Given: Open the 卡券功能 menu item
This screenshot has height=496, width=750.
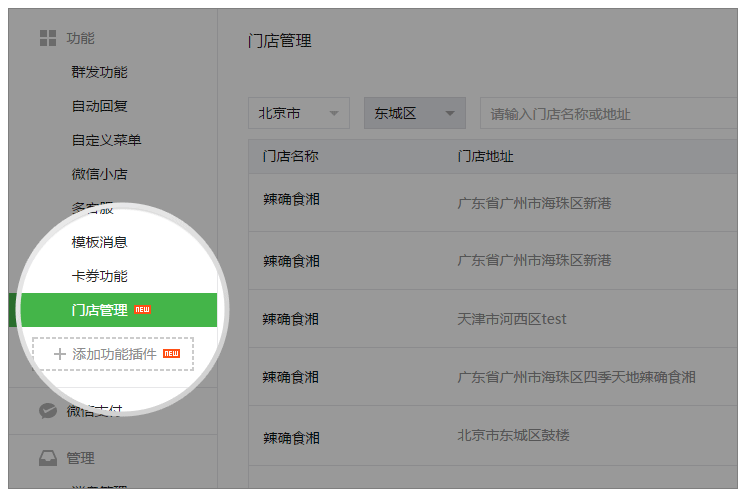Looking at the screenshot, I should (99, 276).
